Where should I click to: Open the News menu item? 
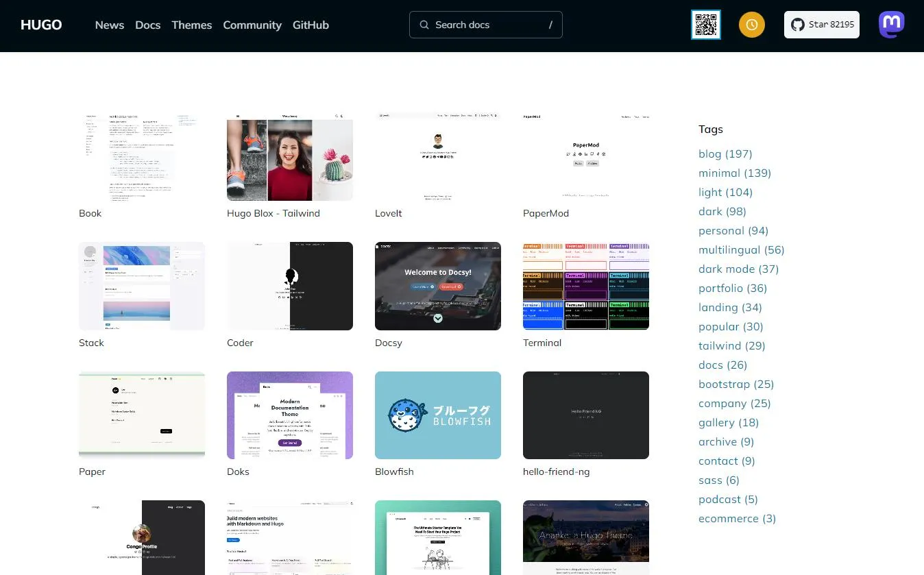tap(110, 25)
